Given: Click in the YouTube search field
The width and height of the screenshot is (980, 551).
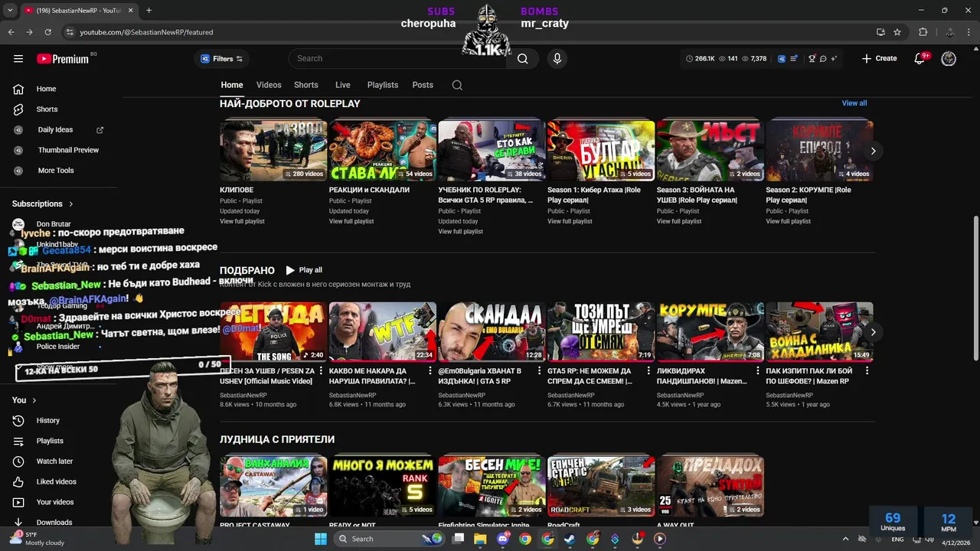Looking at the screenshot, I should click(398, 58).
